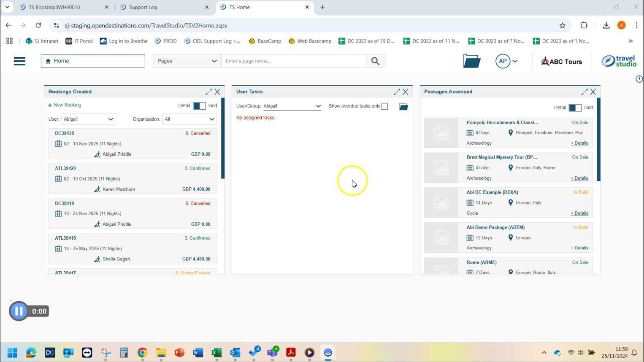Expand the Pages dropdown
This screenshot has width=644, height=362.
pyautogui.click(x=187, y=61)
